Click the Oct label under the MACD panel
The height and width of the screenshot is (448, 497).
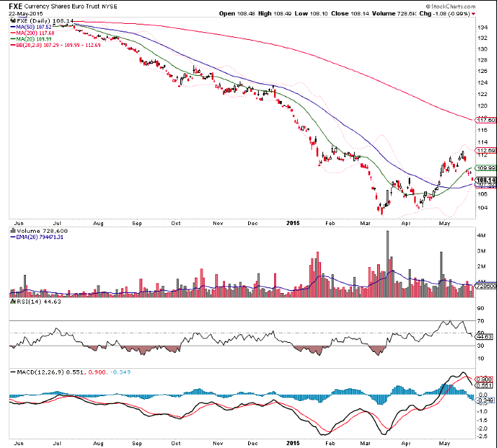coord(176,443)
